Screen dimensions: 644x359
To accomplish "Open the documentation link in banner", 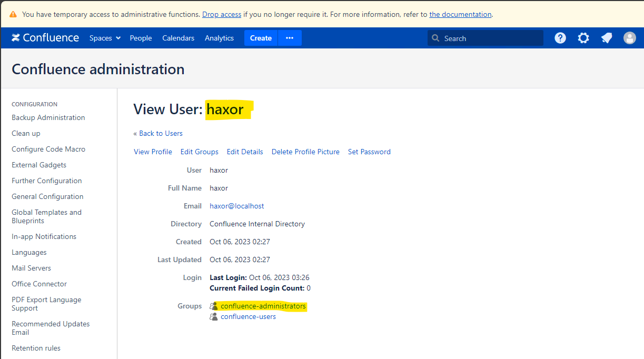I will point(460,15).
